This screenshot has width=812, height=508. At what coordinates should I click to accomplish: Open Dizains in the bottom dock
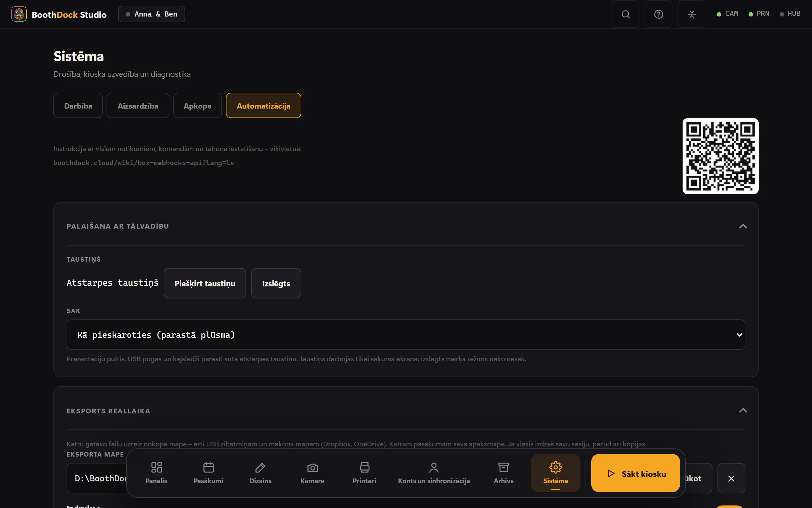260,473
